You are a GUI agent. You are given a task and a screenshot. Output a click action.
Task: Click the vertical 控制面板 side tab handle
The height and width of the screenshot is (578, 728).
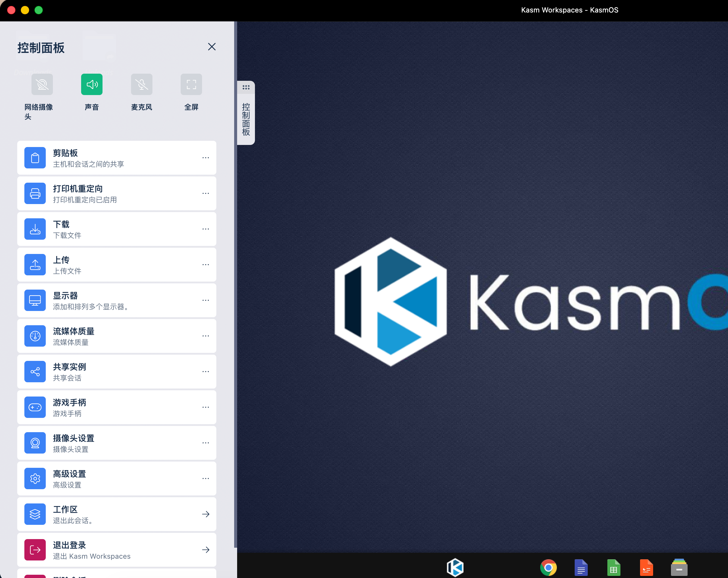(x=246, y=113)
